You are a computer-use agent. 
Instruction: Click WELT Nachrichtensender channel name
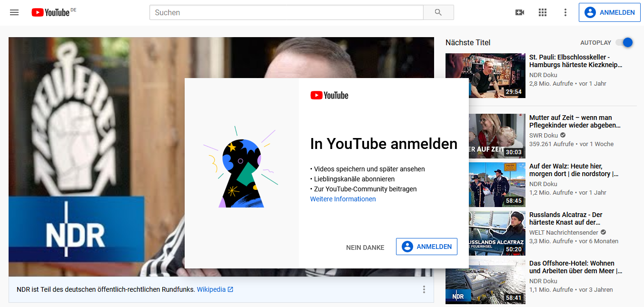coord(564,232)
